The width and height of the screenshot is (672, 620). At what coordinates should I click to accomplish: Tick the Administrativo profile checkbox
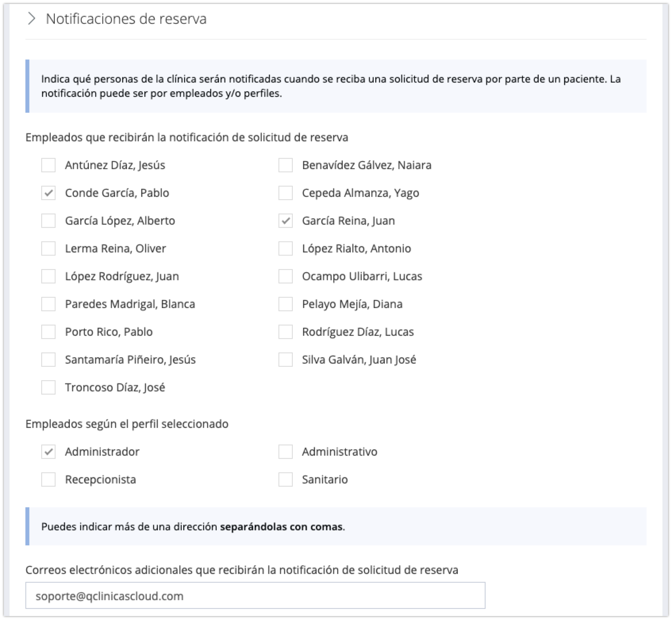[x=286, y=452]
